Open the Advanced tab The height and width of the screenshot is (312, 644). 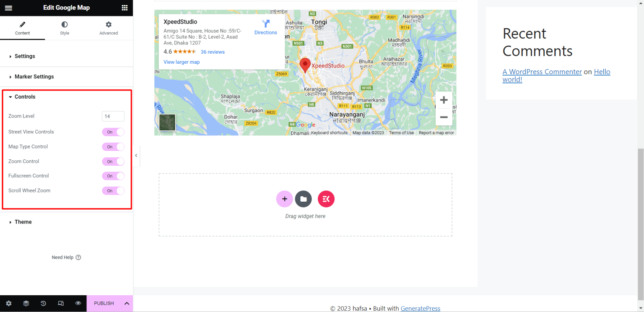click(108, 28)
